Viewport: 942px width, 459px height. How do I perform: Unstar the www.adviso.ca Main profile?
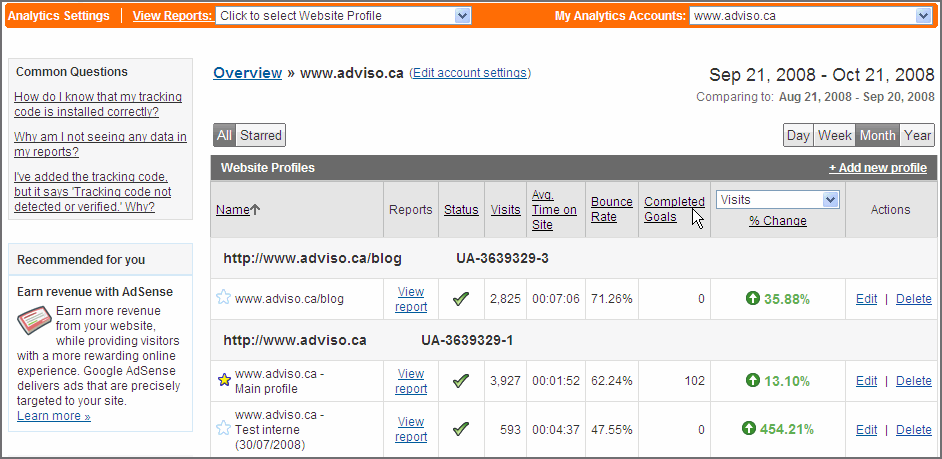click(224, 380)
